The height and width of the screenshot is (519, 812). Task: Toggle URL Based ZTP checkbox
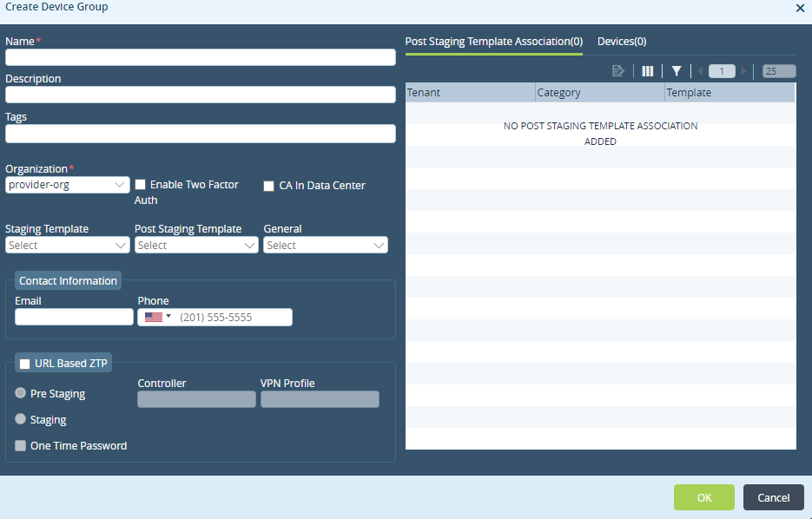click(24, 364)
